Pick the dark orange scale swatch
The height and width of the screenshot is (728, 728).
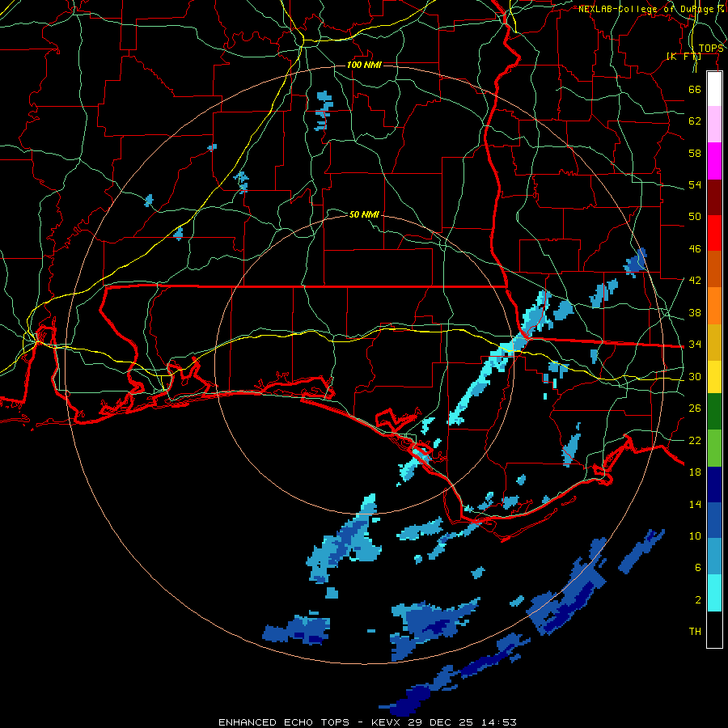pyautogui.click(x=714, y=269)
